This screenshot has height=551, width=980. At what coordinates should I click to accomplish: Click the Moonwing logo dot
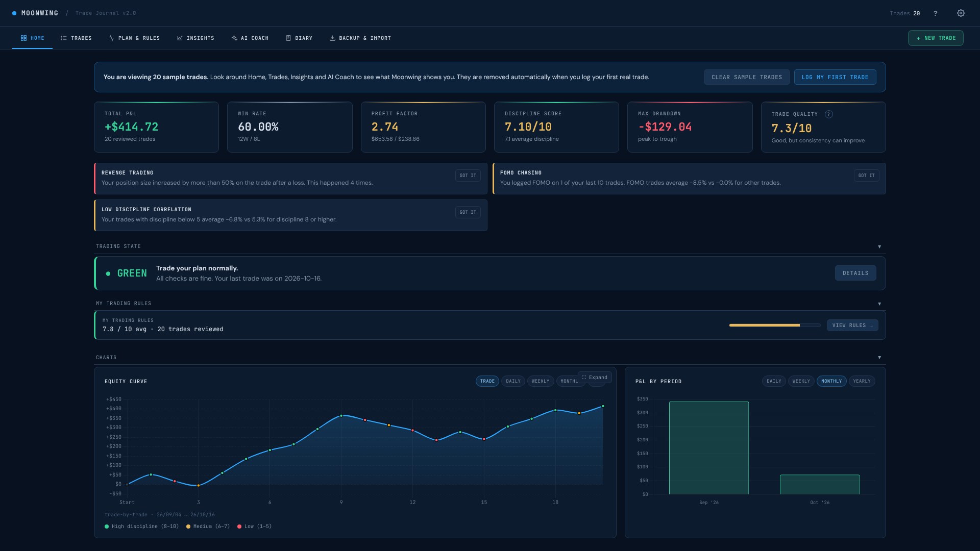[x=14, y=13]
